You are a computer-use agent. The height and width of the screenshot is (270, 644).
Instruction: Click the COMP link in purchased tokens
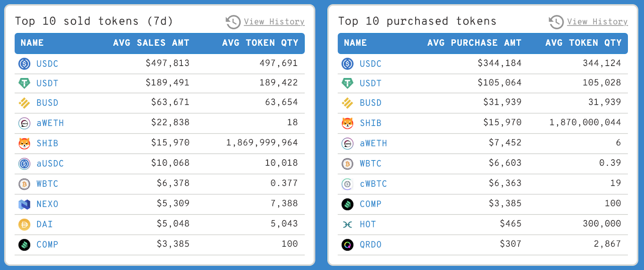[370, 204]
